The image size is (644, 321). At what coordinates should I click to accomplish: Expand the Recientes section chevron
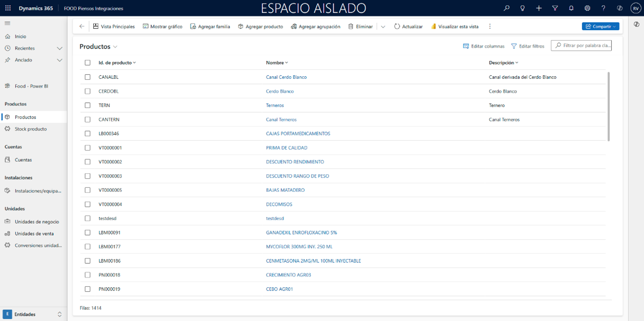(59, 49)
